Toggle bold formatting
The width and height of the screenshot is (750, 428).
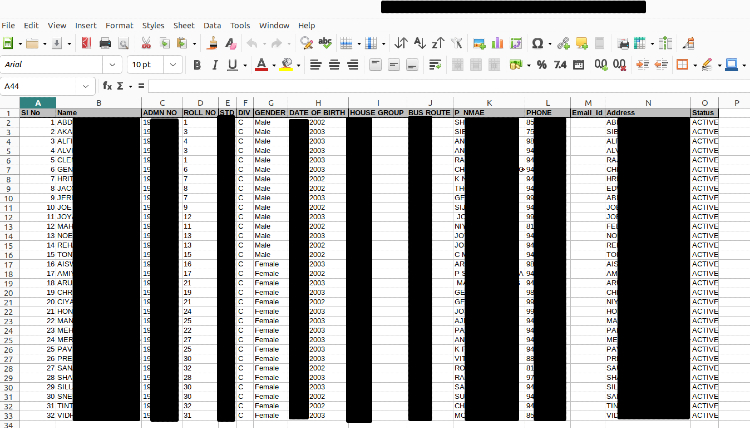point(197,65)
